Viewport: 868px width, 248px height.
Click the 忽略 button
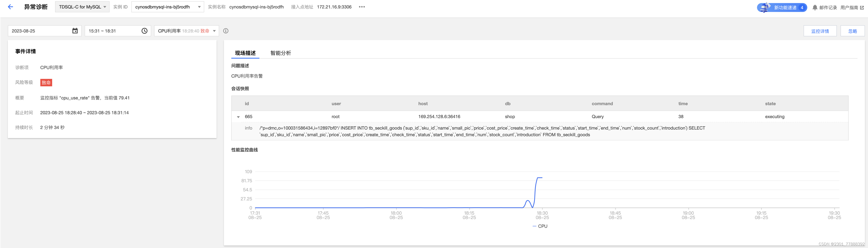[852, 31]
